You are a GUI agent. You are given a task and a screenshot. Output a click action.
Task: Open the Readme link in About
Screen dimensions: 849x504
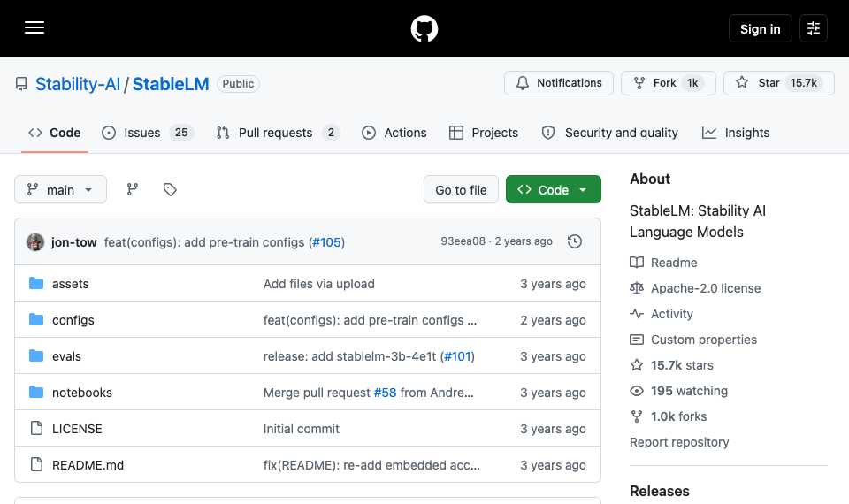pyautogui.click(x=674, y=263)
